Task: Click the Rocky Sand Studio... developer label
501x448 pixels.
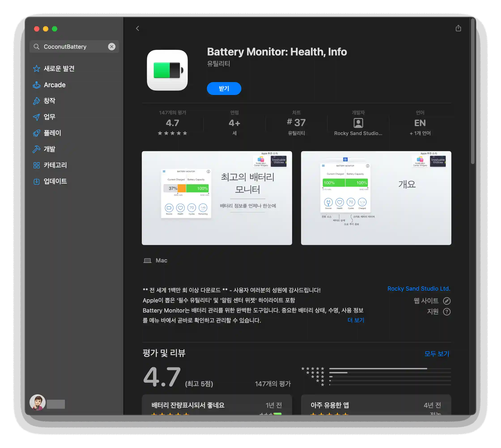Action: pyautogui.click(x=358, y=133)
